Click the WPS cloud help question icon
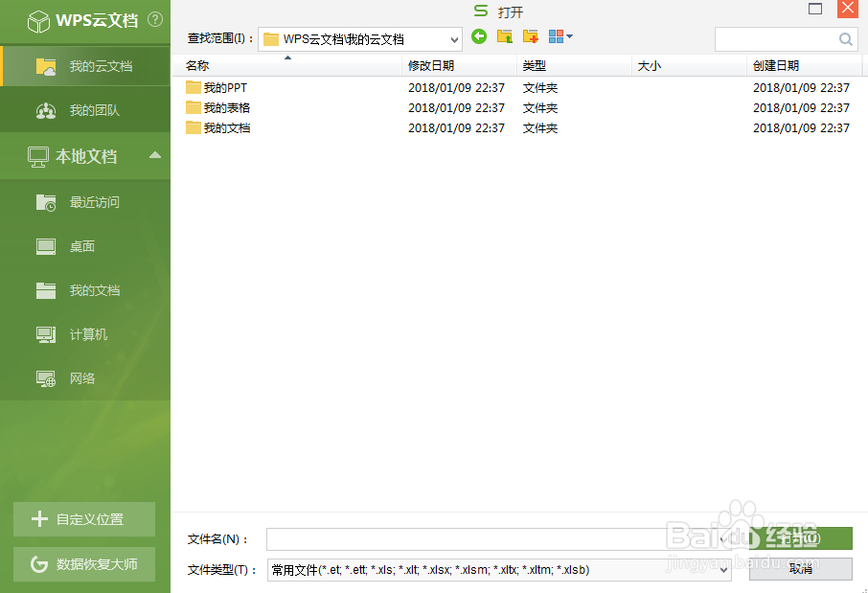The width and height of the screenshot is (868, 593). click(155, 20)
